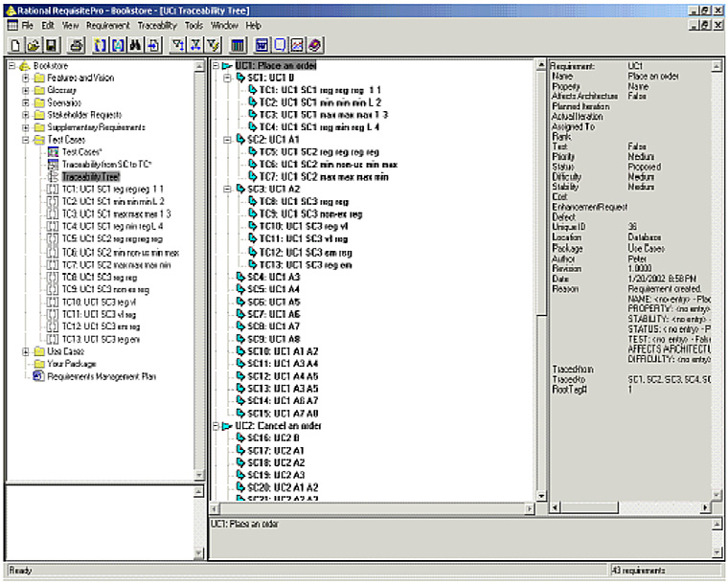728x584 pixels.
Task: Click the binoculars find icon
Action: click(x=136, y=45)
